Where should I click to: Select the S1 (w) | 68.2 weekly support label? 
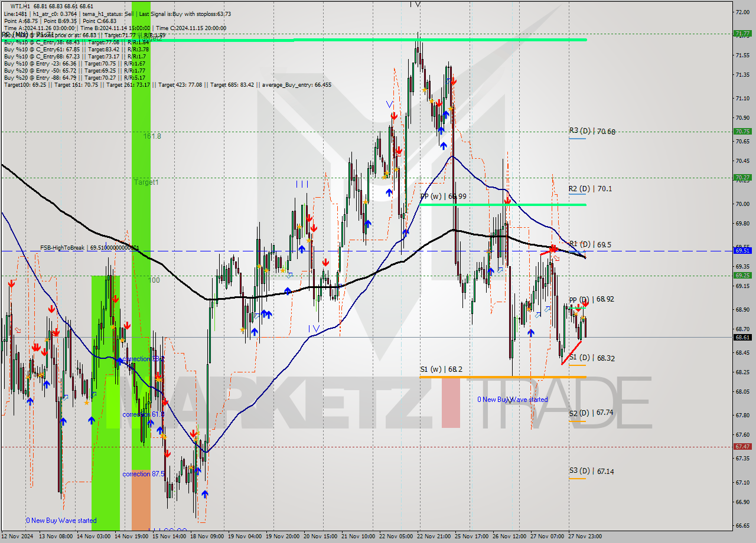pos(441,369)
